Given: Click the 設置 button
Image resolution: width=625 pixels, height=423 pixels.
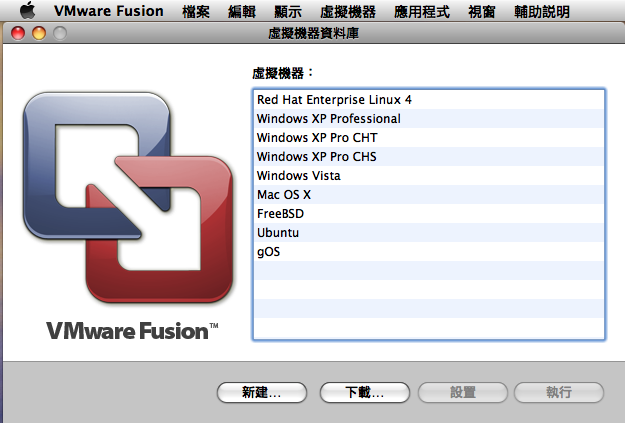Looking at the screenshot, I should (463, 393).
